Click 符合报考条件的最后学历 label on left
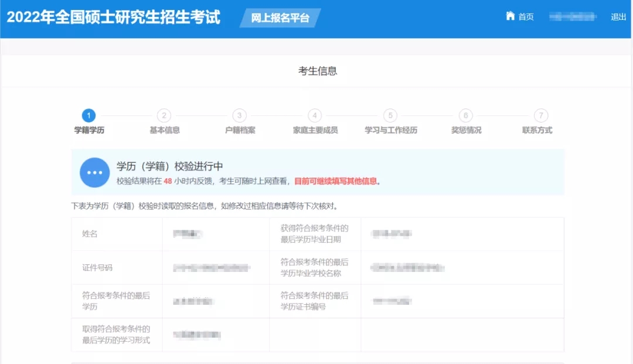633x364 pixels. click(x=116, y=301)
